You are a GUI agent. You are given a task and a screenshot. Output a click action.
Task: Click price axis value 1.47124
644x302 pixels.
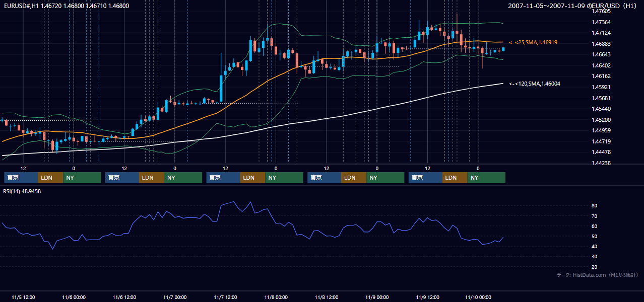point(601,33)
